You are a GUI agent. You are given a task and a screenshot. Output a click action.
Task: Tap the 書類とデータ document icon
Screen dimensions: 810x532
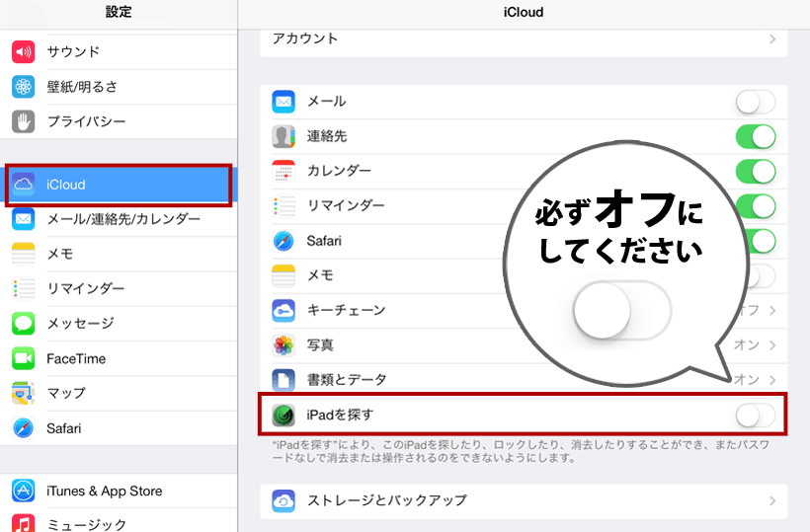pyautogui.click(x=283, y=380)
